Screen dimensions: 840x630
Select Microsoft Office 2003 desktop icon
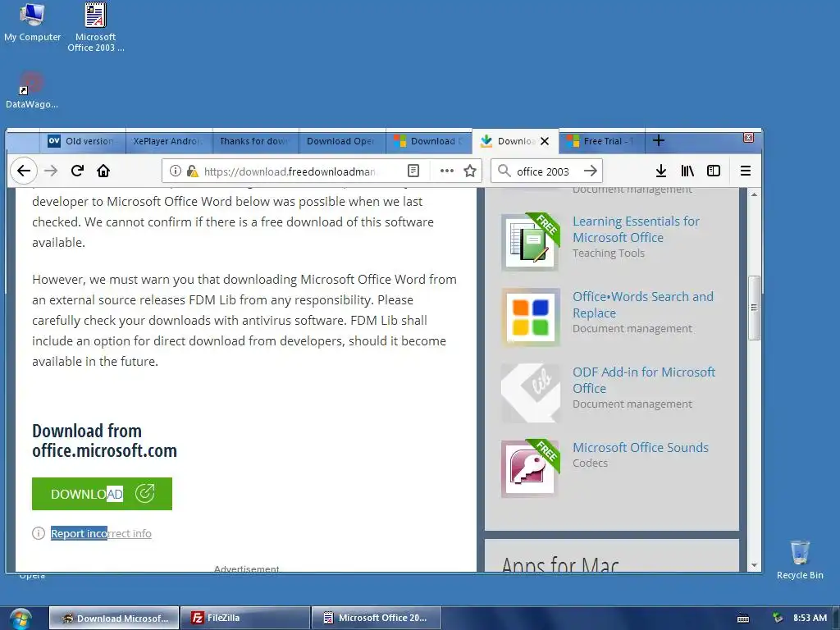pos(95,27)
